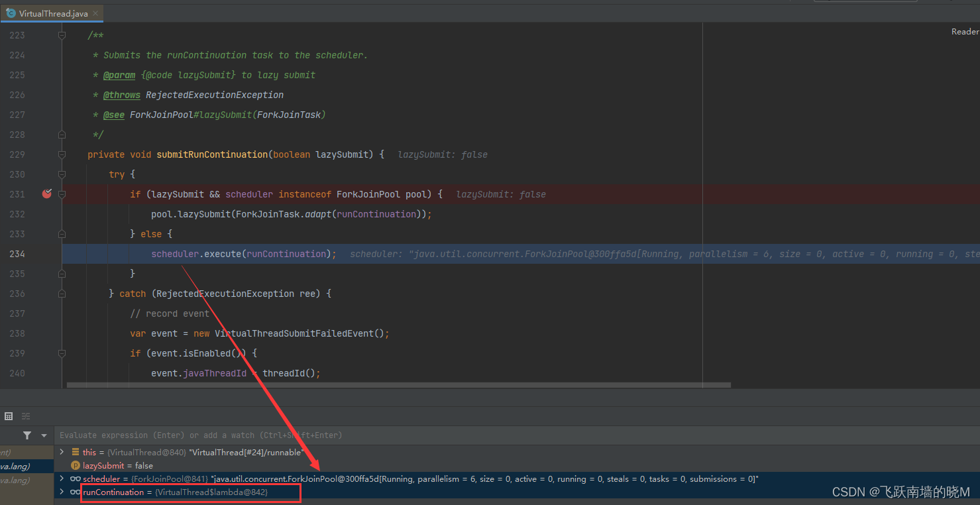Open the filter options in the debug panel

click(x=27, y=435)
